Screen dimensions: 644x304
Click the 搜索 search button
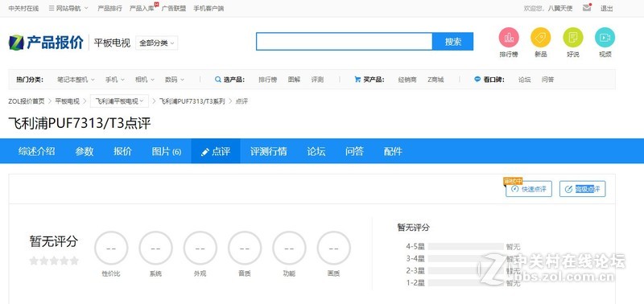(453, 42)
